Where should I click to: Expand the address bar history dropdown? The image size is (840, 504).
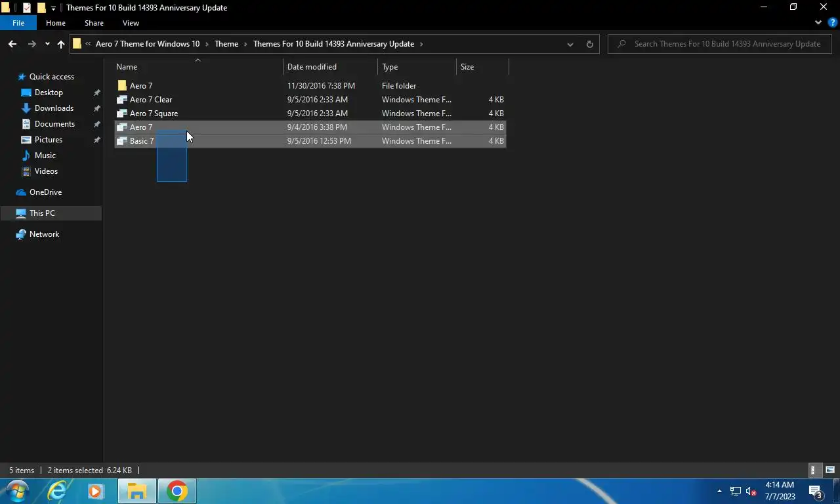pos(570,44)
